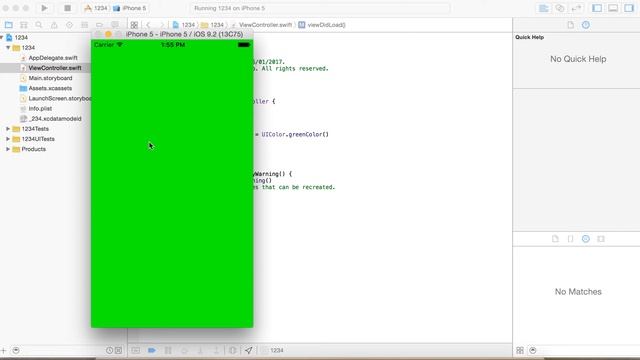The height and width of the screenshot is (360, 640).
Task: Show the Symbol navigator
Action: tap(24, 25)
